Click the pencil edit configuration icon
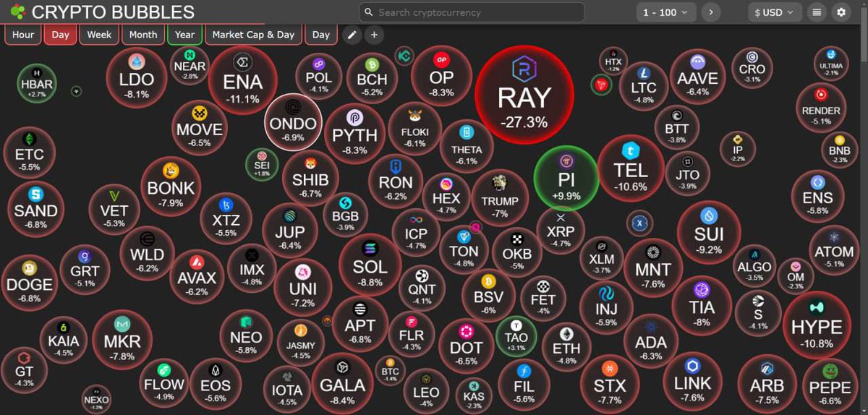The image size is (868, 415). click(x=352, y=35)
